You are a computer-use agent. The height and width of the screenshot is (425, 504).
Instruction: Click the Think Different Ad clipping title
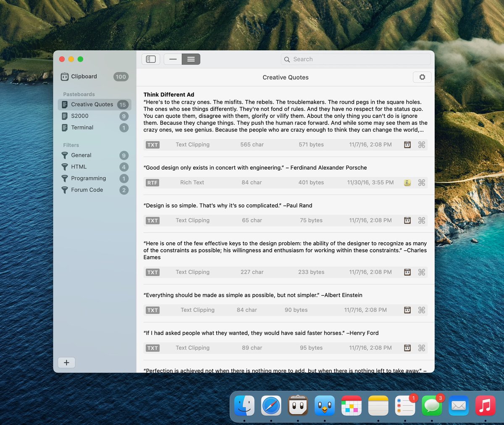point(169,94)
